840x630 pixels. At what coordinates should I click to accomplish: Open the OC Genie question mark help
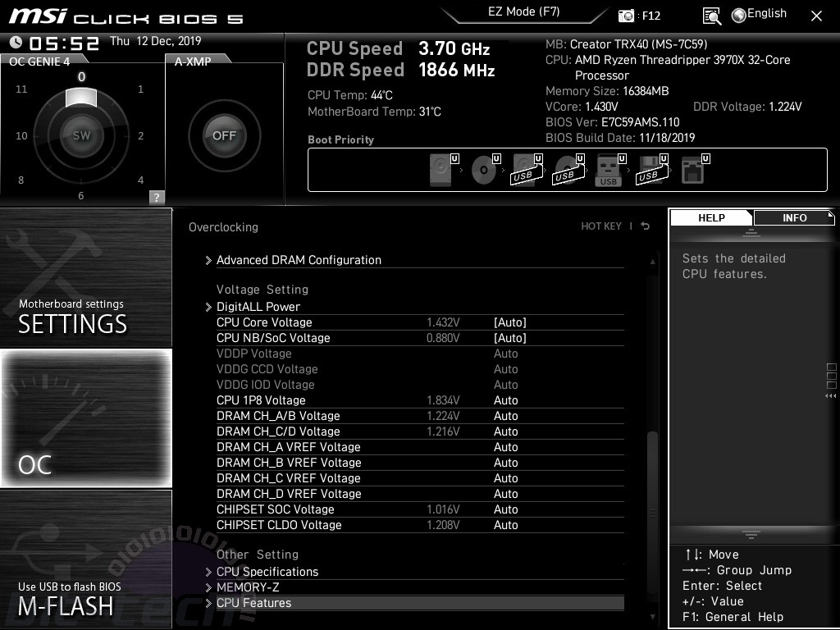pyautogui.click(x=157, y=197)
